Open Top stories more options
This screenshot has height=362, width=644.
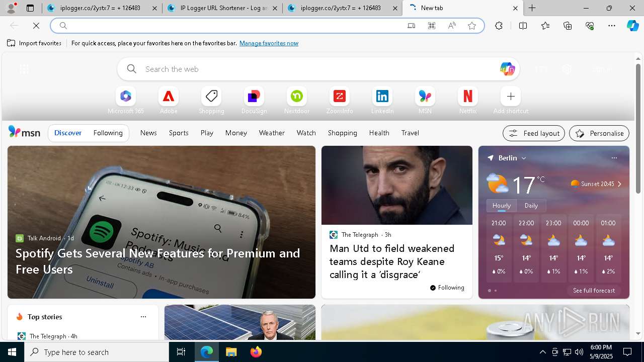tap(143, 317)
